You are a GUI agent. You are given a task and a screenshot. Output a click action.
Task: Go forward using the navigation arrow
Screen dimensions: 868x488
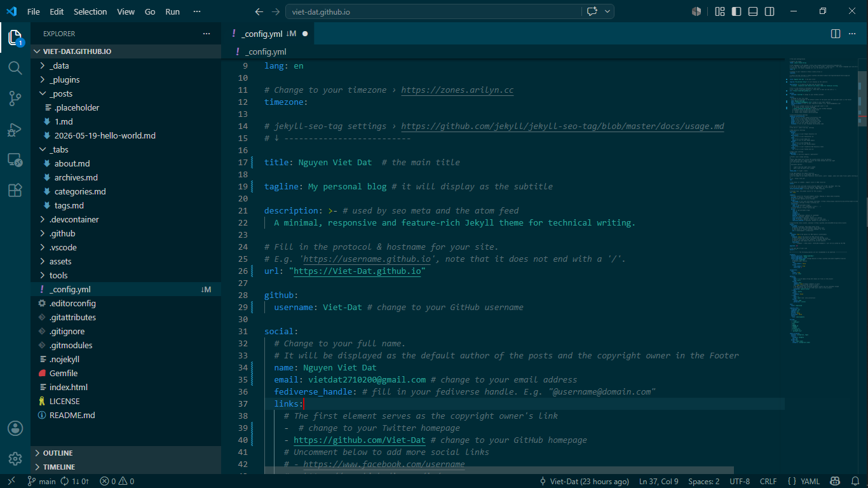tap(276, 11)
